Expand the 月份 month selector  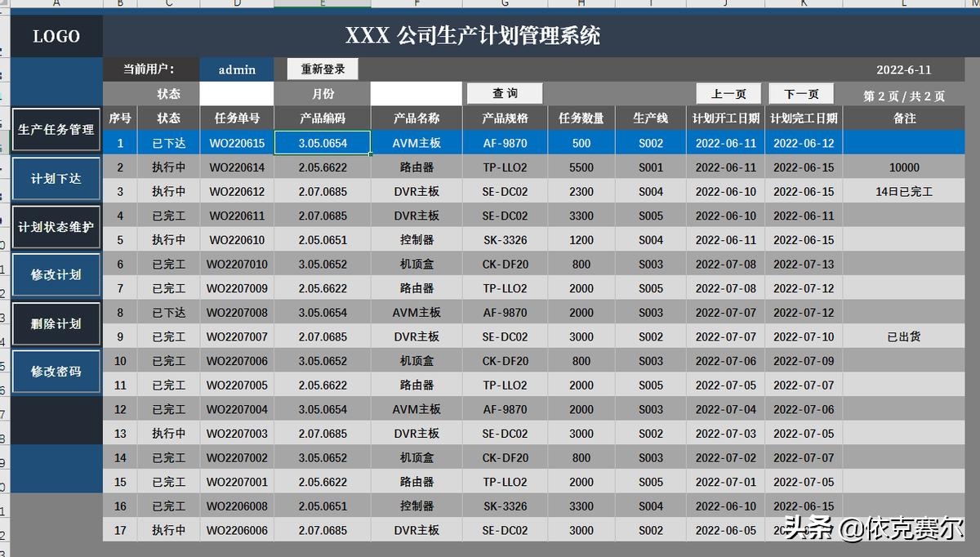coord(323,93)
